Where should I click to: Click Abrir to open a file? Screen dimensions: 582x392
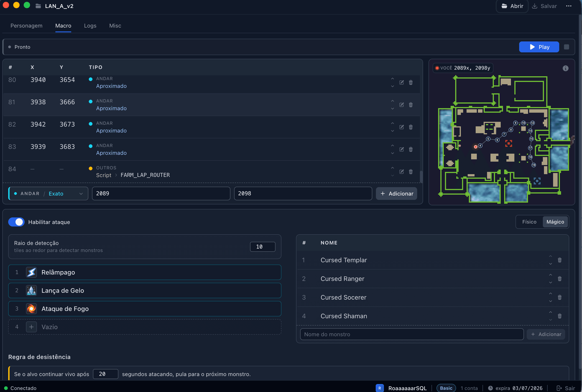[512, 6]
